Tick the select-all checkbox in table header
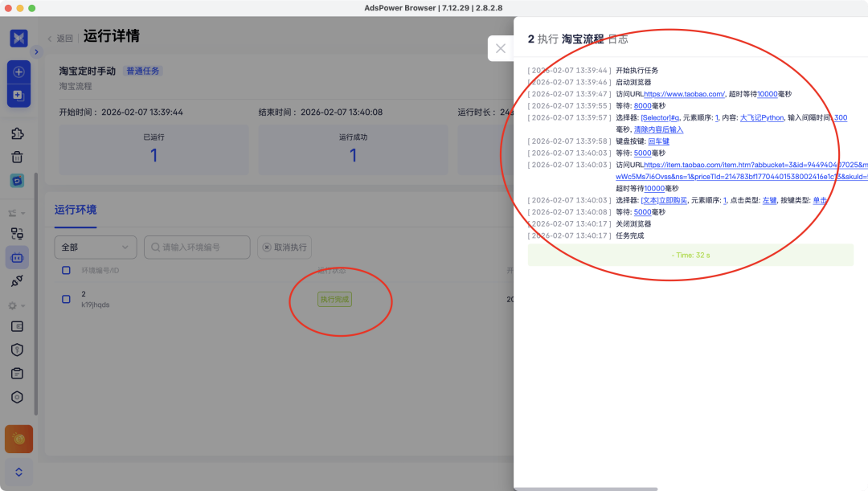Viewport: 868px width, 491px height. (66, 270)
